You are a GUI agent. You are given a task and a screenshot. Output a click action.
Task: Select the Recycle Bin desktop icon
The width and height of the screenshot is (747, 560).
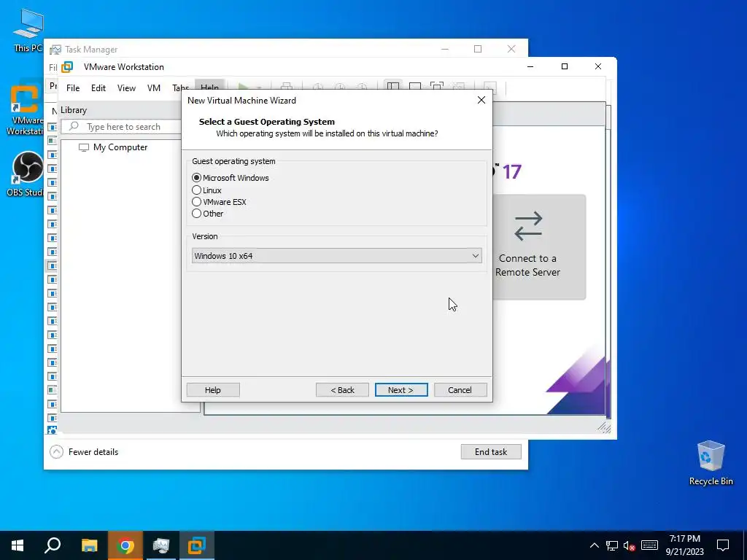click(711, 463)
